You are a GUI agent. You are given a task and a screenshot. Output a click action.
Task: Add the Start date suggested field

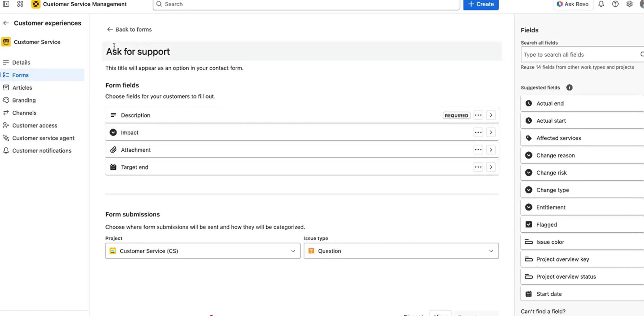(x=582, y=294)
